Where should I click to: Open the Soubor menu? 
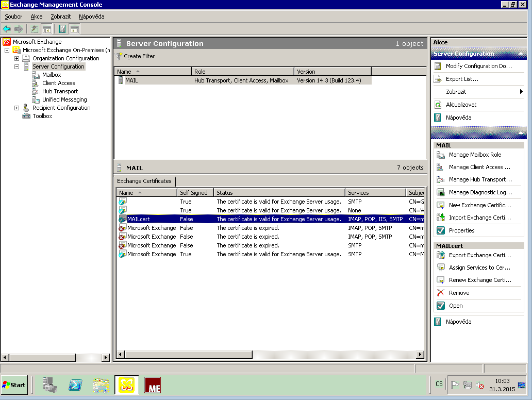[x=14, y=16]
